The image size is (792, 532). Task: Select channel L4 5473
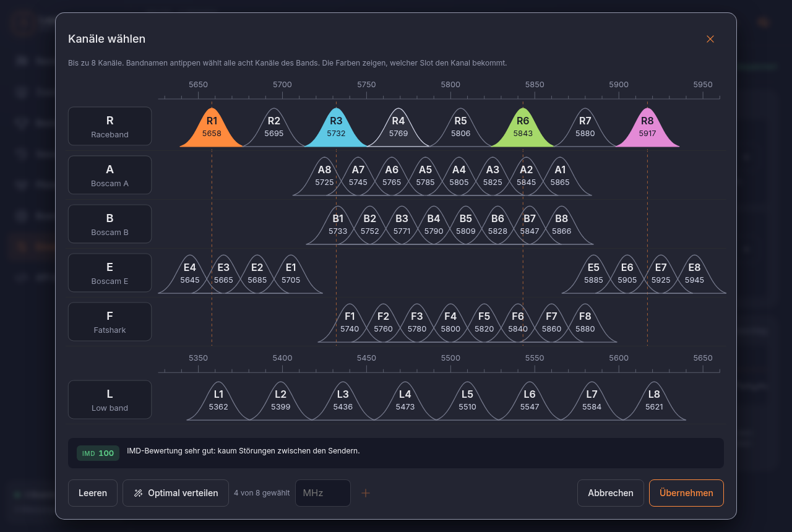point(405,400)
